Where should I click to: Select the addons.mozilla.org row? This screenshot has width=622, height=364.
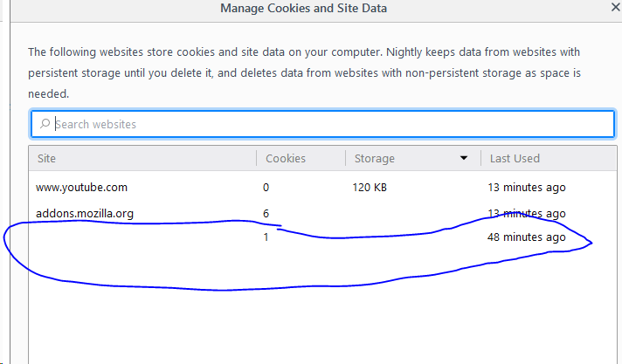[323, 213]
